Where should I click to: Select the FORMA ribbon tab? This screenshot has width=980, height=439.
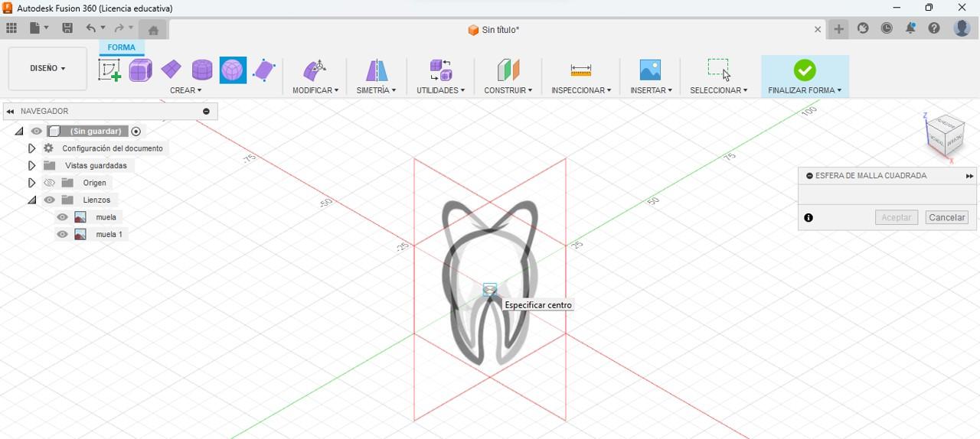click(121, 47)
